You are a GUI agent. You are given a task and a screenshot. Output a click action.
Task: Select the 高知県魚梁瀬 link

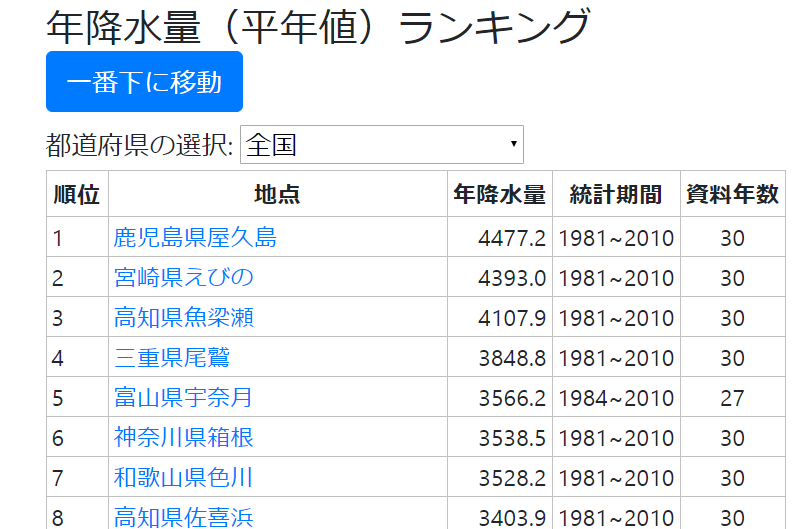pos(183,318)
